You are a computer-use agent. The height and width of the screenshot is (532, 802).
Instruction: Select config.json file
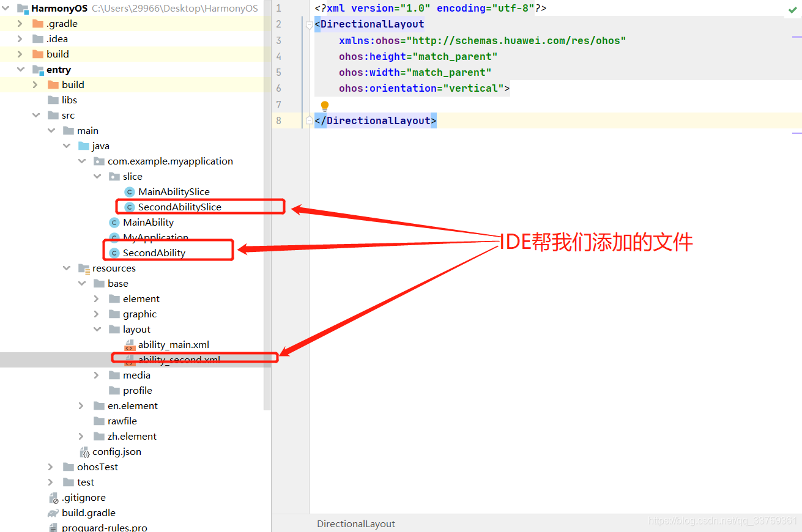click(x=117, y=452)
